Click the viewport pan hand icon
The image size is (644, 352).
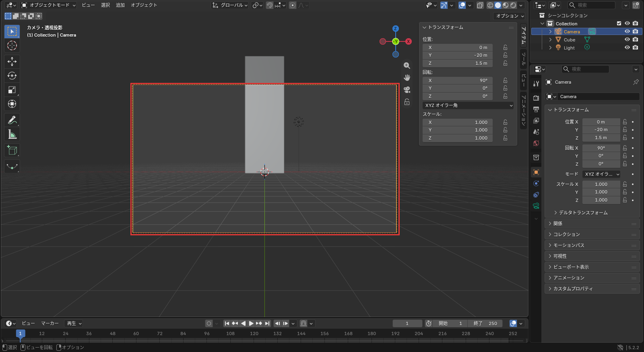tap(407, 78)
